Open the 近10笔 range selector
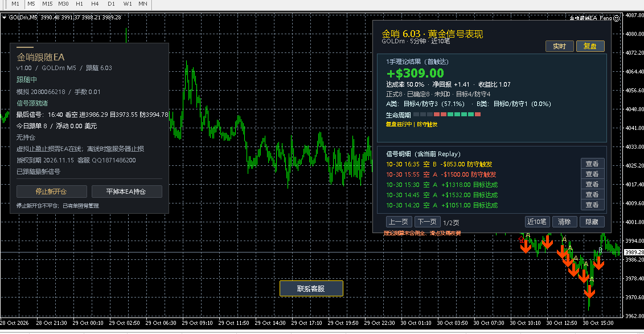The width and height of the screenshot is (644, 334). point(537,222)
